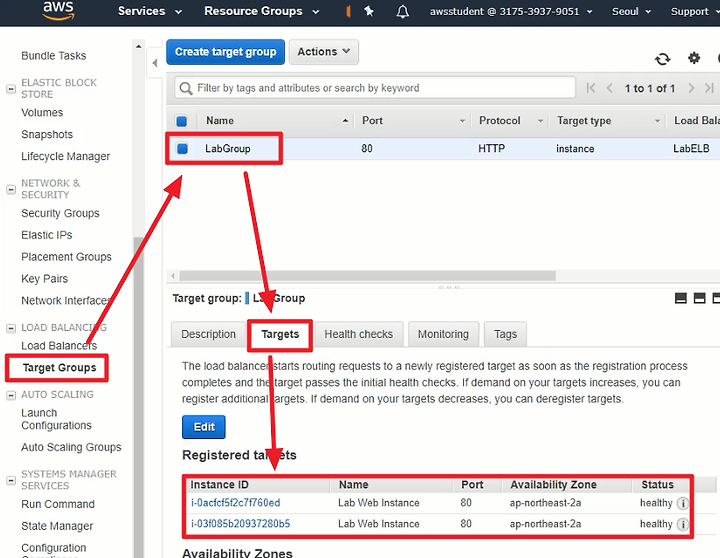Open Target Groups in sidebar
The width and height of the screenshot is (720, 558).
60,368
